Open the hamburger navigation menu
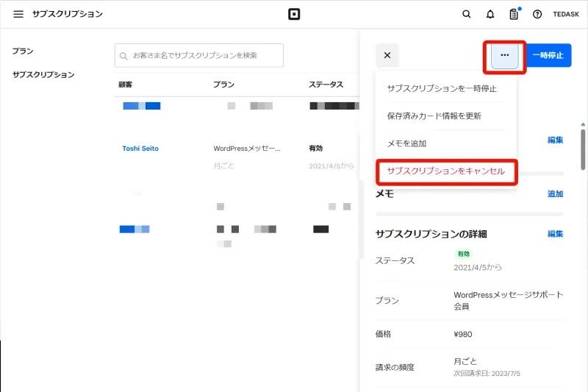Viewport: 588px width, 392px height. pos(18,14)
